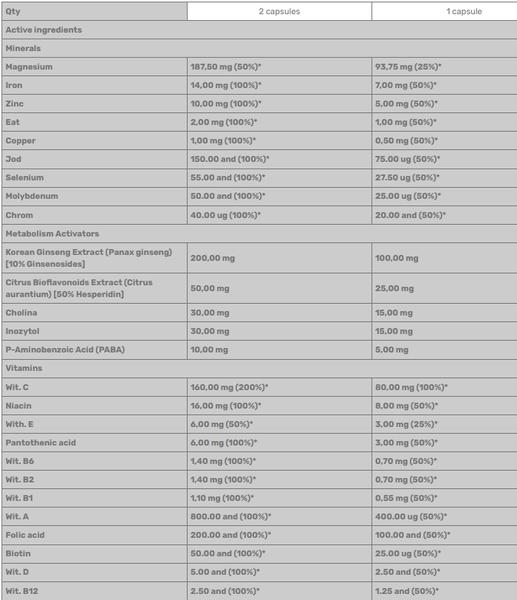Click the "2 capsules" column header
The image size is (517, 600).
coord(279,11)
